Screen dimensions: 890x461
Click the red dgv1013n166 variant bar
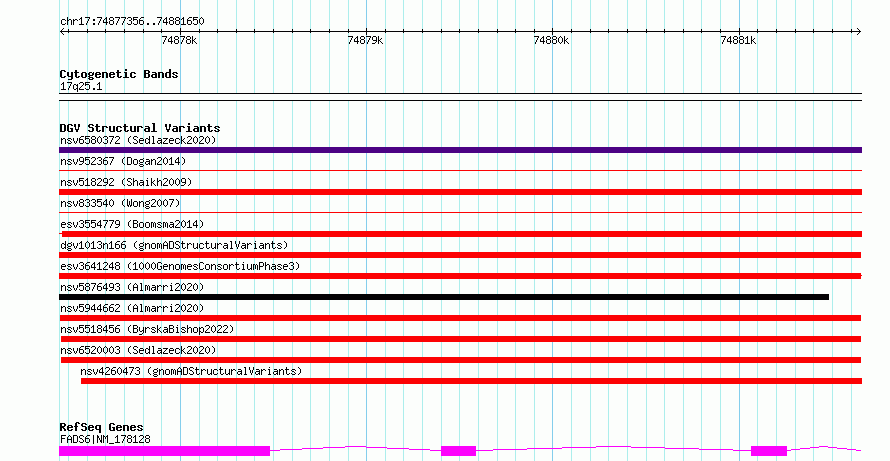pos(460,255)
